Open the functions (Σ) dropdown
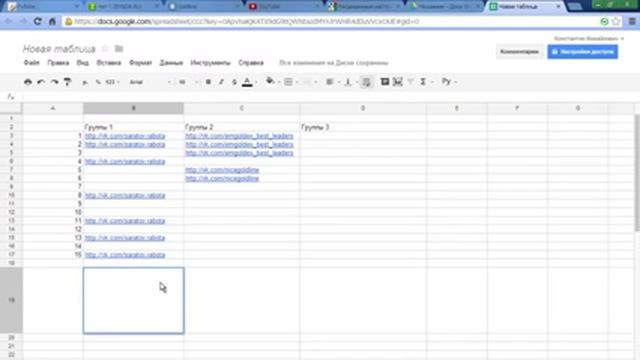Screen dimensions: 640x360 [426, 82]
